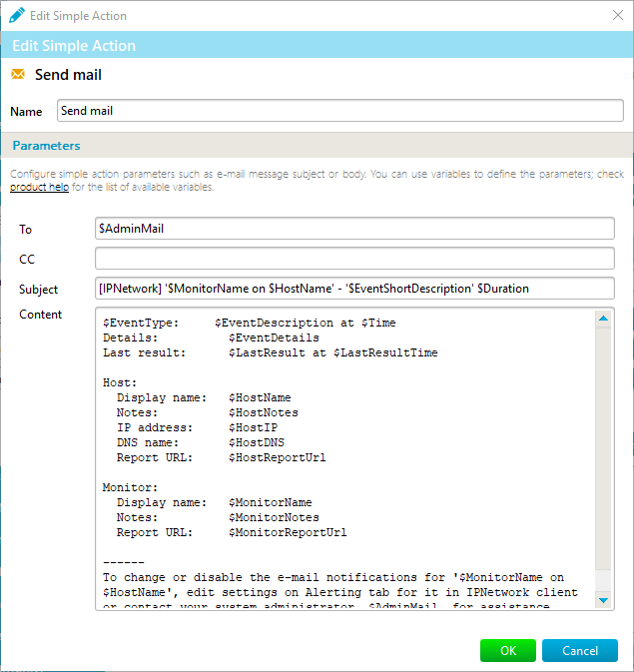
Task: Click the $HostReportUrl line in content
Action: 222,457
